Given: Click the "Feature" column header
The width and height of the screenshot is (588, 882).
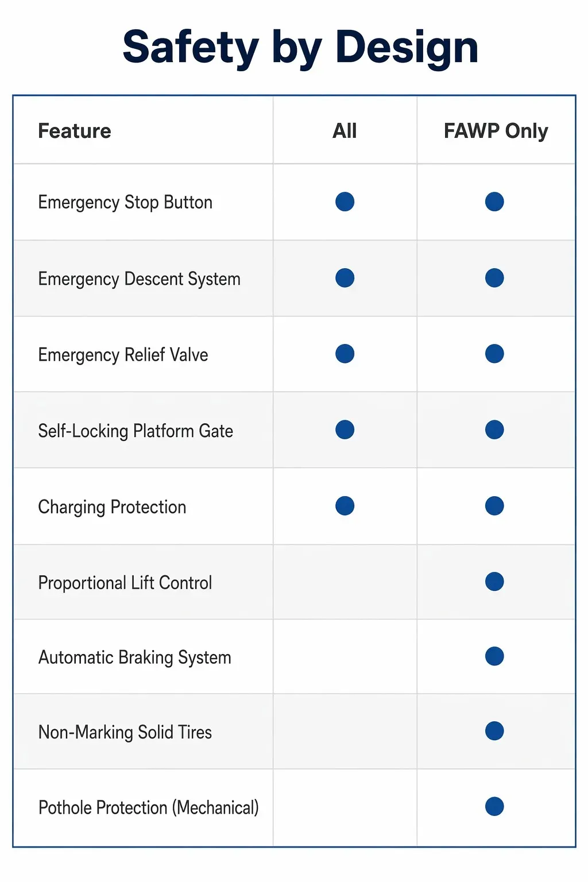Looking at the screenshot, I should coord(75,131).
